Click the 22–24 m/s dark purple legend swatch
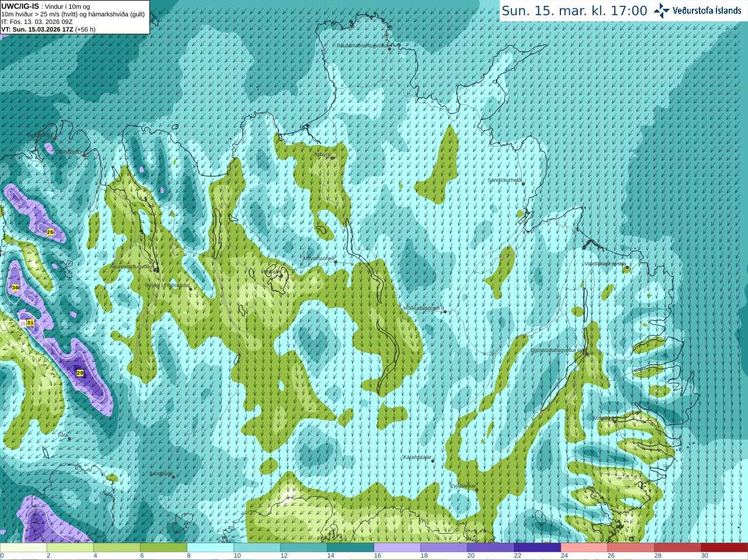Viewport: 748px width, 560px height. pyautogui.click(x=538, y=547)
